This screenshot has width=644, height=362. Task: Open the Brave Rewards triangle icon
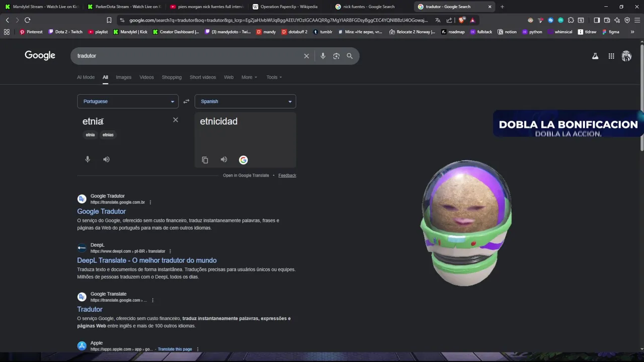tap(472, 20)
